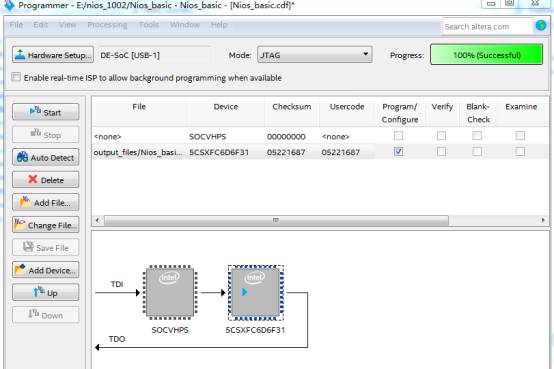554x369 pixels.
Task: Toggle Blank-Check for 5CSXFC6D6F31 row
Action: 477,152
